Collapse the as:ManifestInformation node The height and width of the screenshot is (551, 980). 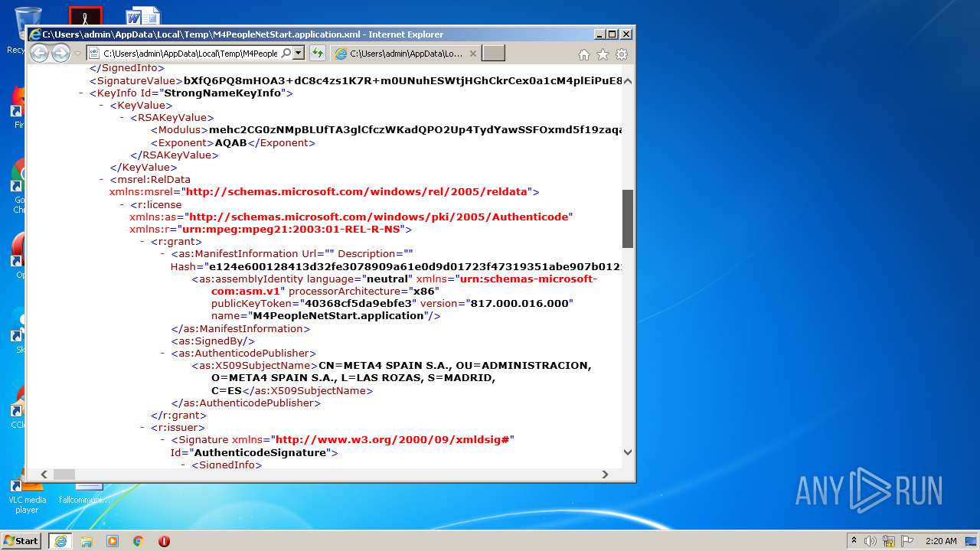pyautogui.click(x=163, y=253)
